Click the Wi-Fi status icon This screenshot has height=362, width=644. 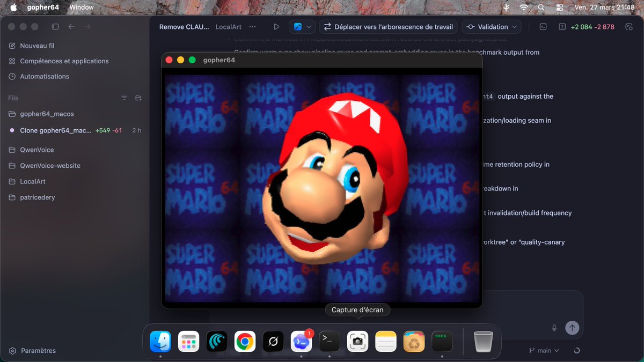[x=523, y=7]
